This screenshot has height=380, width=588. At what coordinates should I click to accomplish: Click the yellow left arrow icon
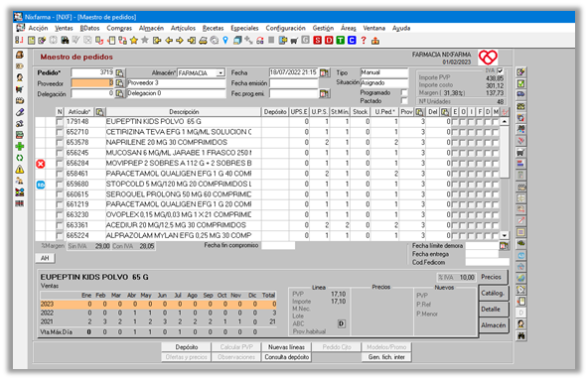pos(169,41)
